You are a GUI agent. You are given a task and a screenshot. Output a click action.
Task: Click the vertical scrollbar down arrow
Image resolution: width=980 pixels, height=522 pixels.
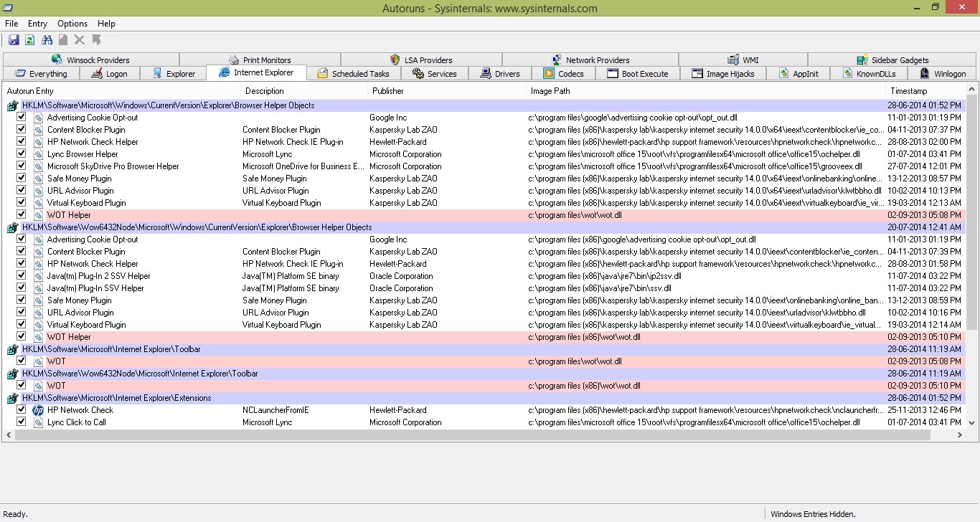(972, 423)
